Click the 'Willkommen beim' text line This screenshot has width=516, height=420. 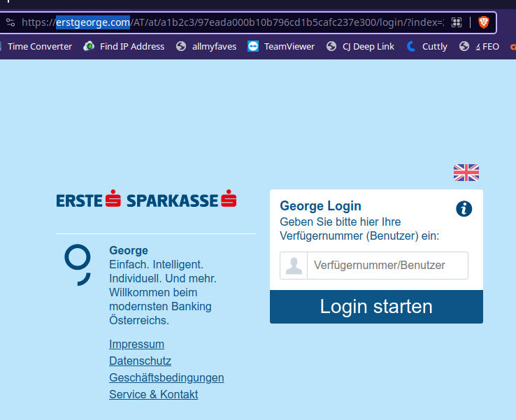[x=153, y=292]
